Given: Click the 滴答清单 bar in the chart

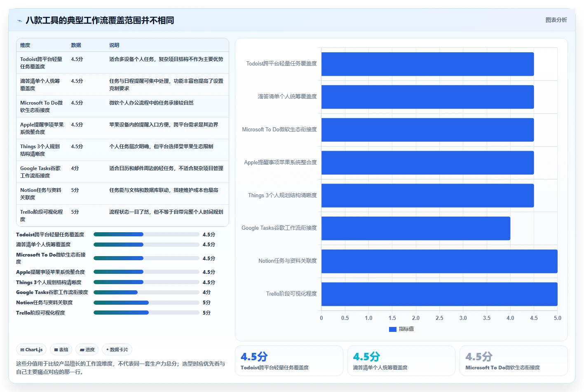Looking at the screenshot, I should click(427, 97).
